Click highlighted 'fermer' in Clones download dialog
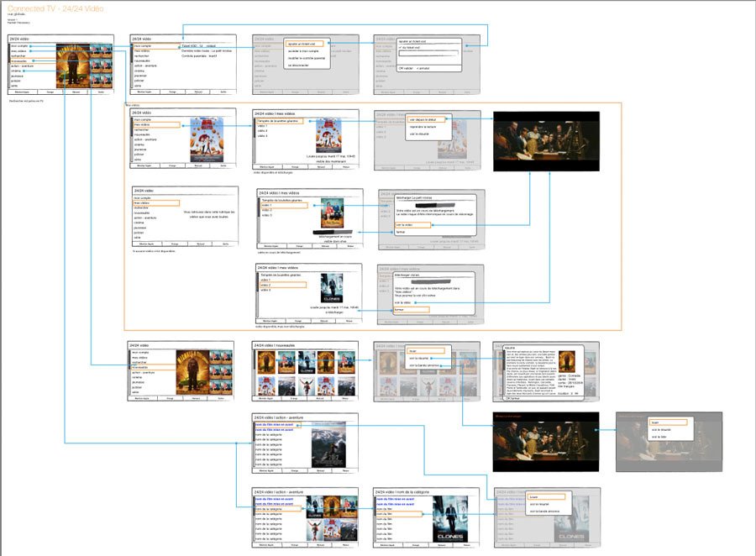The width and height of the screenshot is (756, 556). pos(412,309)
